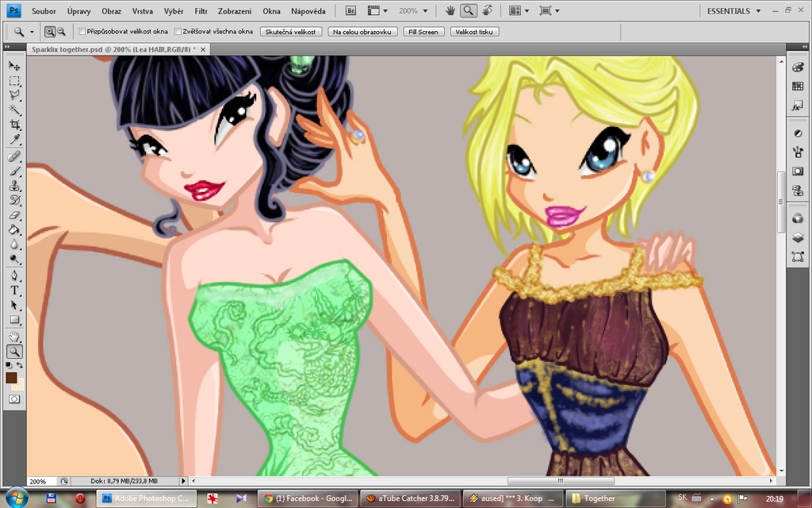Open the Úpravy menu

79,11
